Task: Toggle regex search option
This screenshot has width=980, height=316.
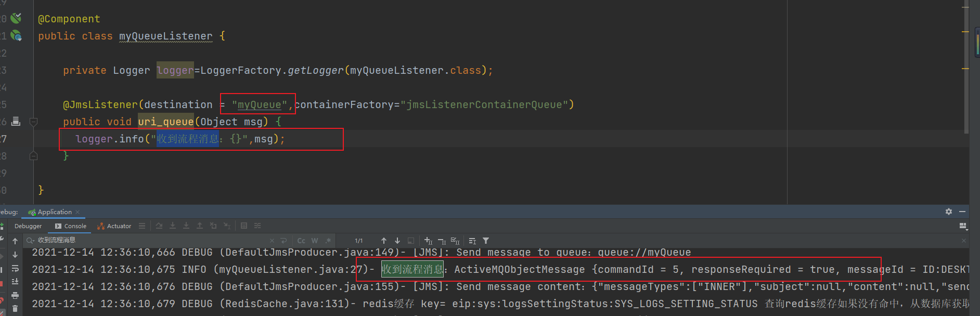Action: pos(328,241)
